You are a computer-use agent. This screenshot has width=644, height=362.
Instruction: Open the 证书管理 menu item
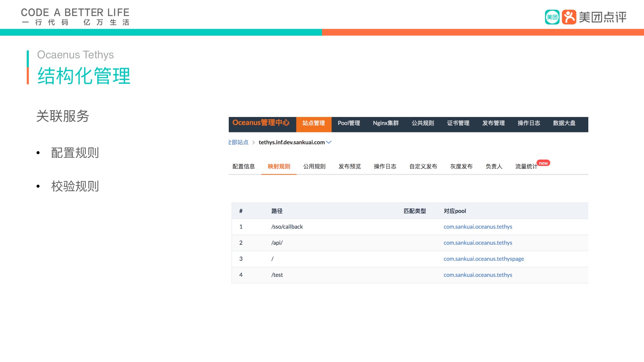(458, 123)
